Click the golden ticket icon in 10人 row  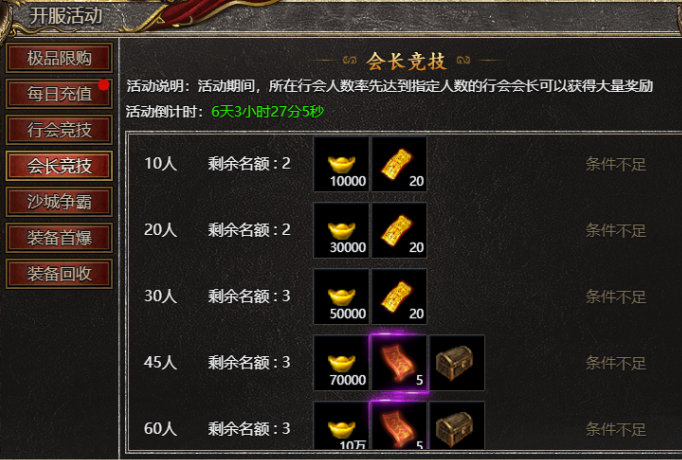pos(399,164)
